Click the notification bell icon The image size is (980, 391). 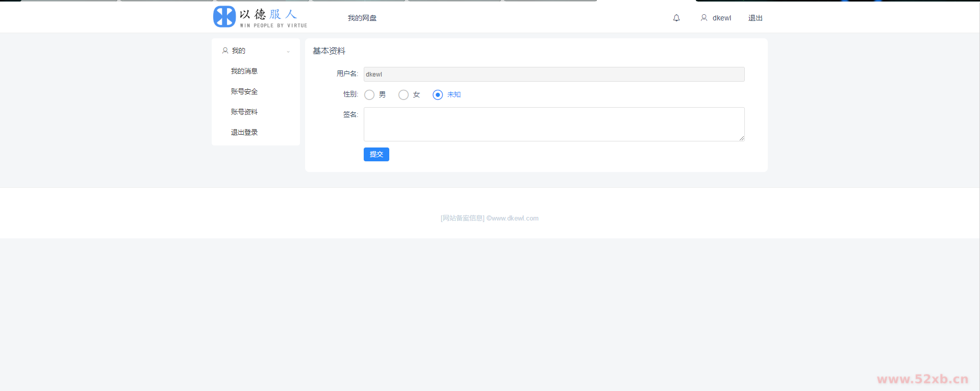(676, 18)
